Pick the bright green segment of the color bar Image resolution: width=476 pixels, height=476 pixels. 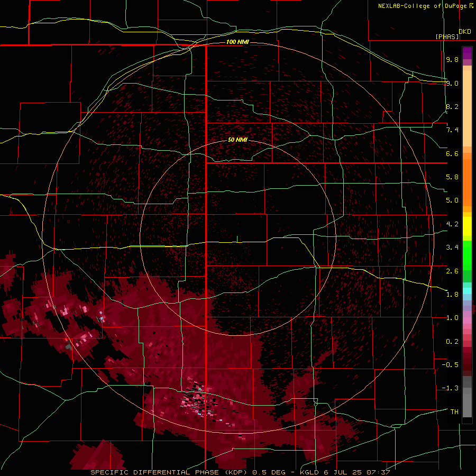click(x=467, y=255)
